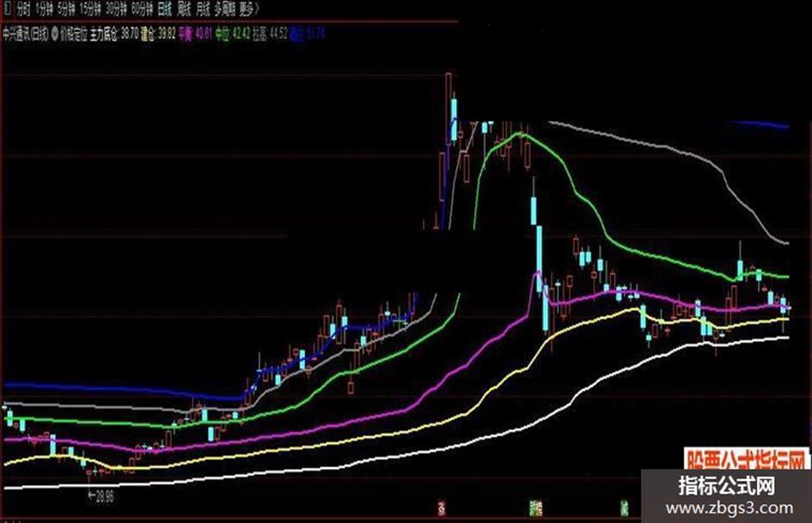The height and width of the screenshot is (523, 812).
Task: Expand the 更多 more periods menu
Action: (249, 9)
